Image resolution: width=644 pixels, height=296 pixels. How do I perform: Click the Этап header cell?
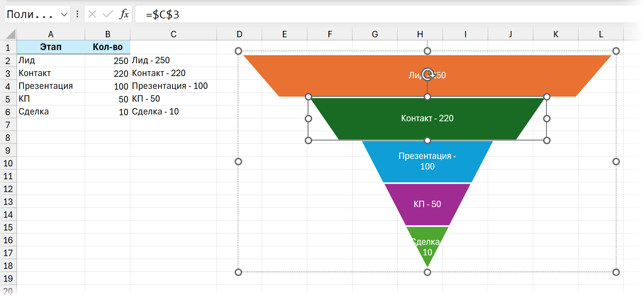click(x=51, y=47)
